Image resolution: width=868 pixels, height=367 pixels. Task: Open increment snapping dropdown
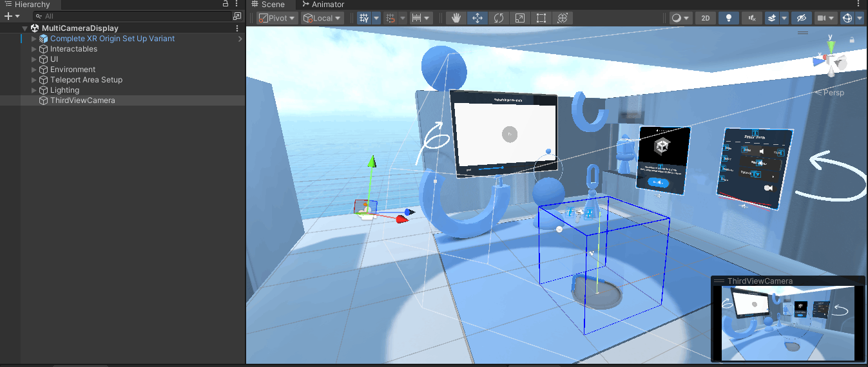tap(421, 18)
